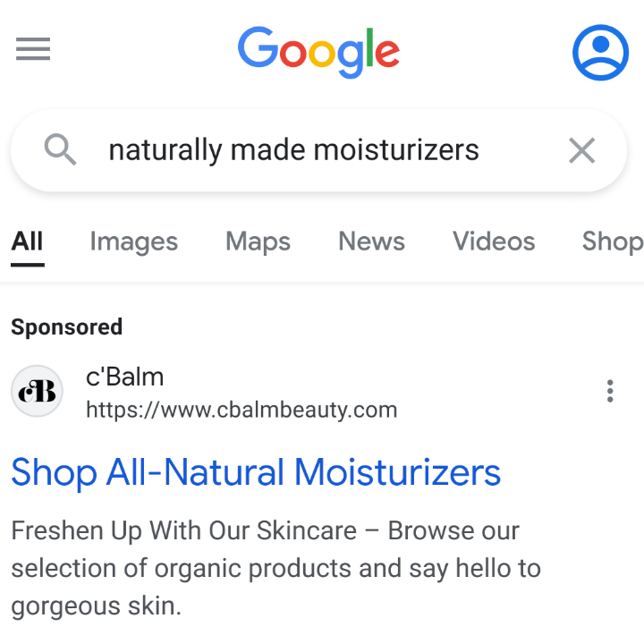Screen dimensions: 644x644
Task: Go to Google home via logo
Action: tap(318, 52)
